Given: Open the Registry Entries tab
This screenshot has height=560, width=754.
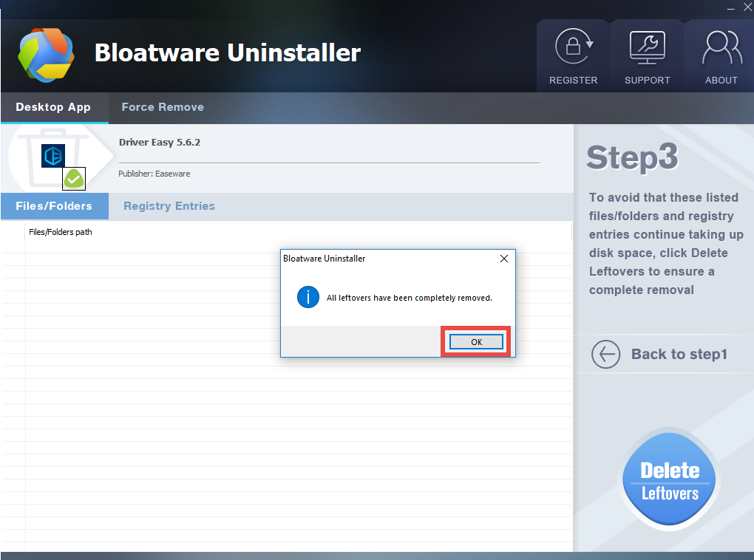Looking at the screenshot, I should [x=169, y=206].
